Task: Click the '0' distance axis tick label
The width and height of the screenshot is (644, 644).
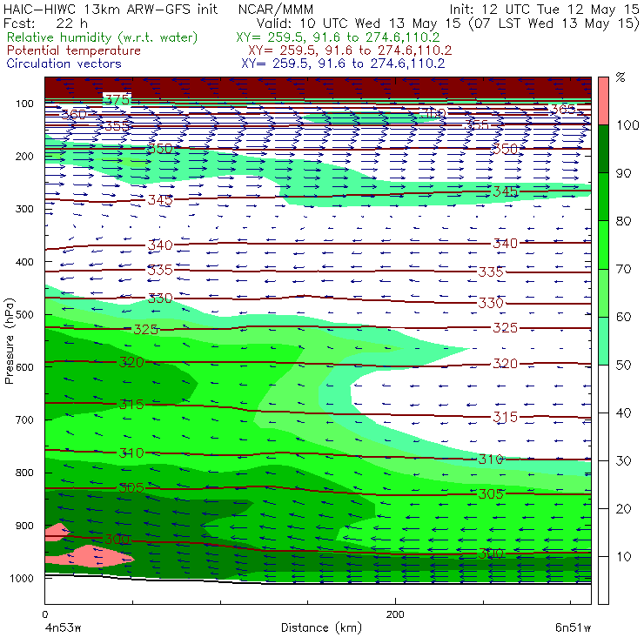Action: point(44,614)
